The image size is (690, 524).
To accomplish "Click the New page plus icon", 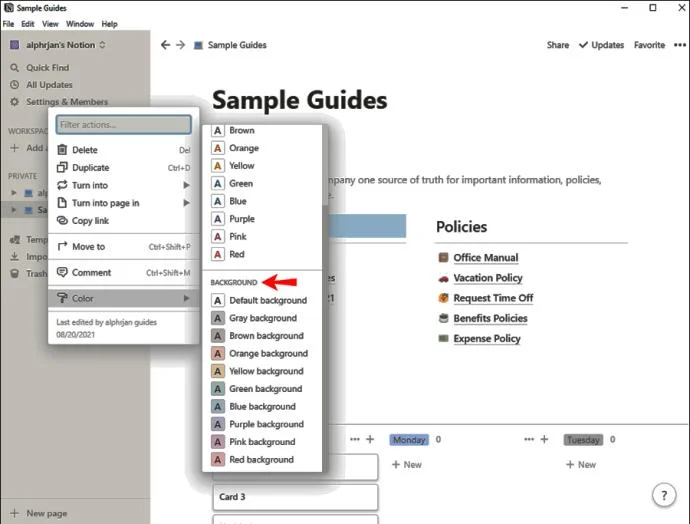I will tap(15, 513).
